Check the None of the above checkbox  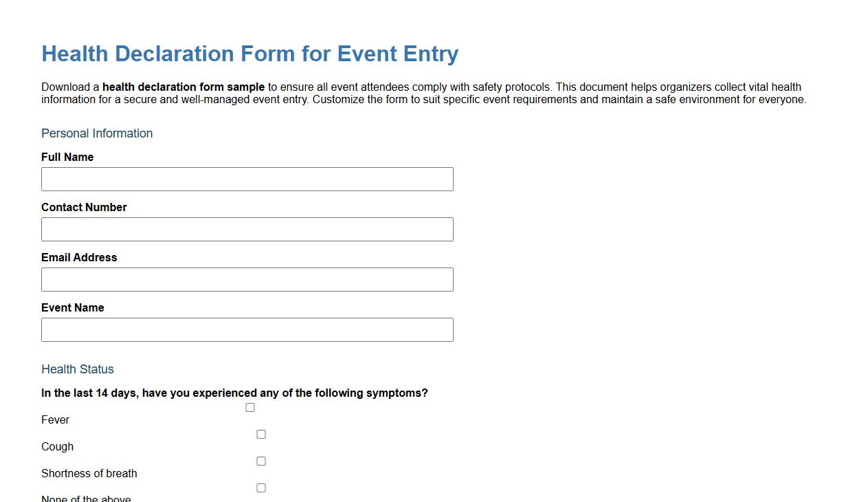[x=260, y=488]
